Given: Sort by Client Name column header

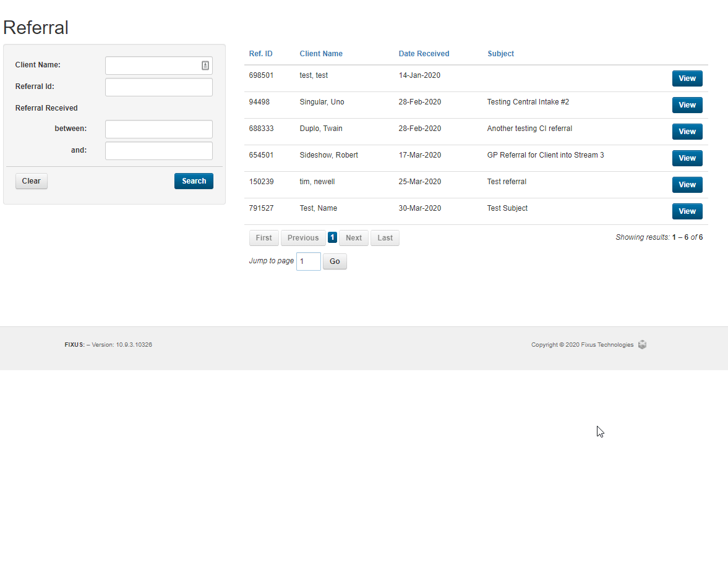Looking at the screenshot, I should click(x=321, y=54).
